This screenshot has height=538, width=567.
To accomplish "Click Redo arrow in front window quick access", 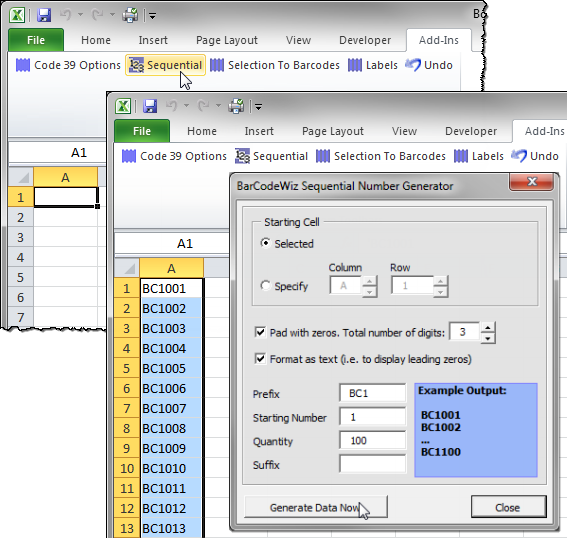I will (203, 106).
